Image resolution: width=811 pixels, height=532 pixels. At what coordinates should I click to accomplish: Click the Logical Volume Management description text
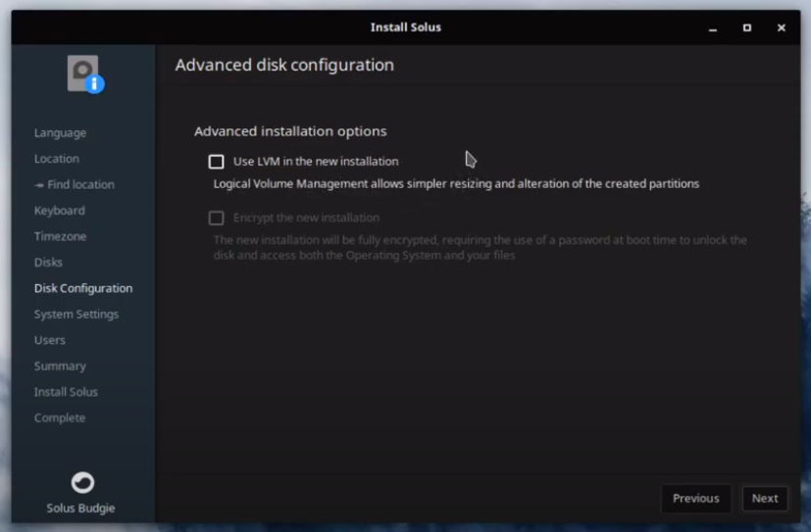[x=456, y=184]
